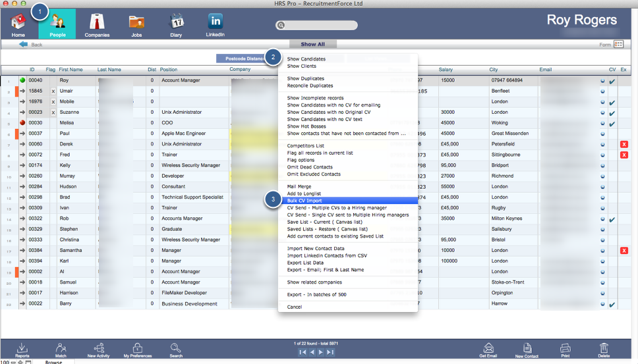Screen dimensions: 638x364
Task: Open My Preferences
Action: click(138, 350)
